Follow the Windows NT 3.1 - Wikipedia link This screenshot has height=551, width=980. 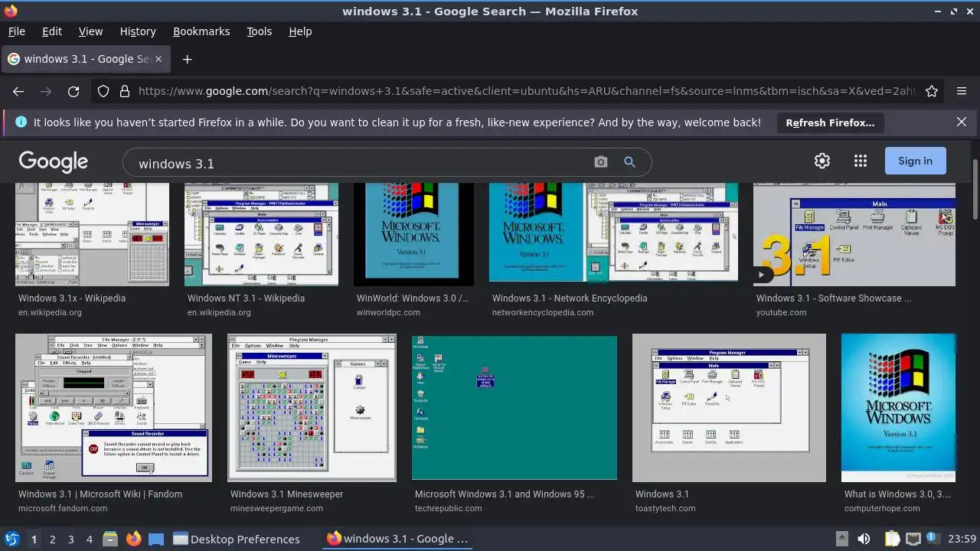click(x=246, y=298)
